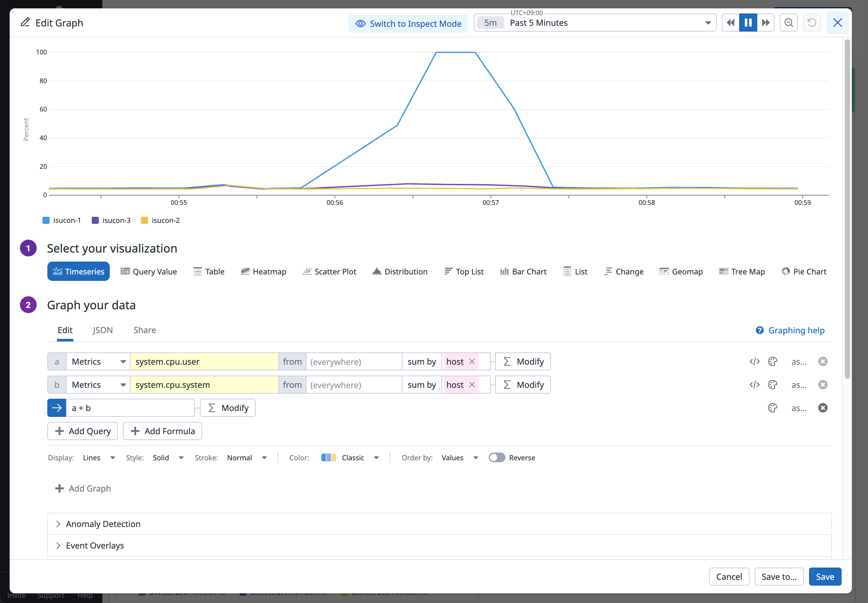Switch to the JSON tab
868x603 pixels.
pos(103,330)
